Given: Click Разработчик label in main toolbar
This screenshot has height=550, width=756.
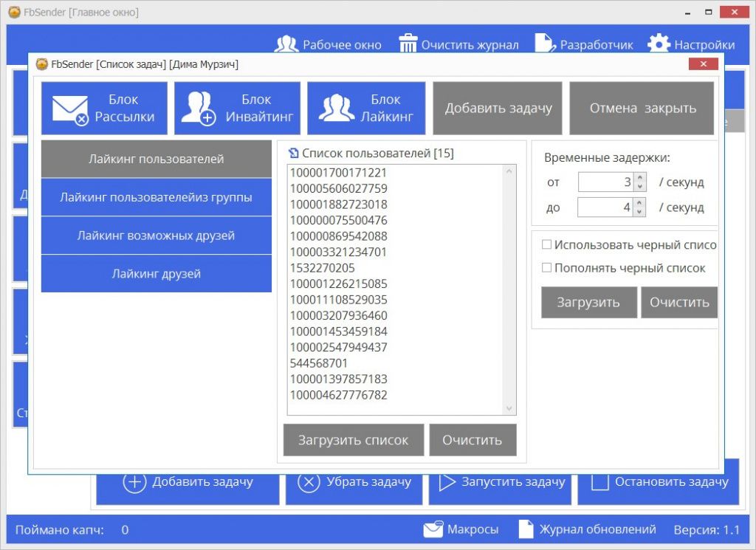Looking at the screenshot, I should point(597,45).
